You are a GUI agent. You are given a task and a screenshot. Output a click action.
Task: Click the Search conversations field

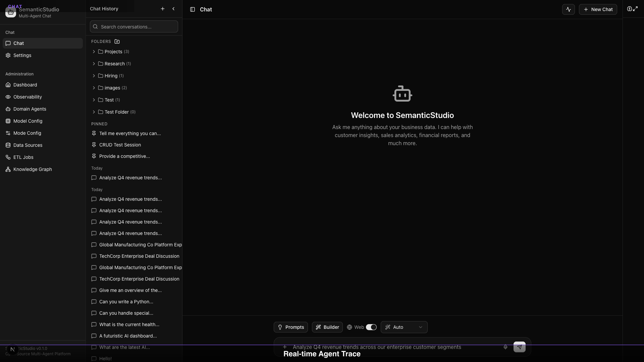point(138,27)
